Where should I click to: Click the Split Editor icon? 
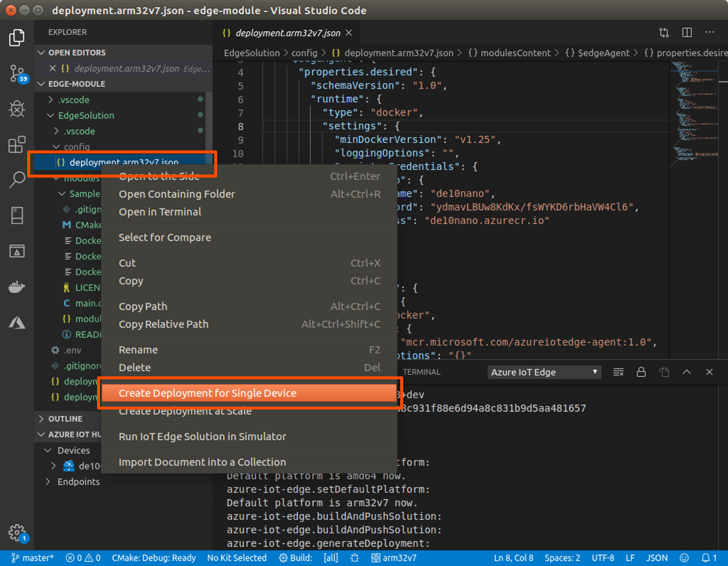point(687,33)
